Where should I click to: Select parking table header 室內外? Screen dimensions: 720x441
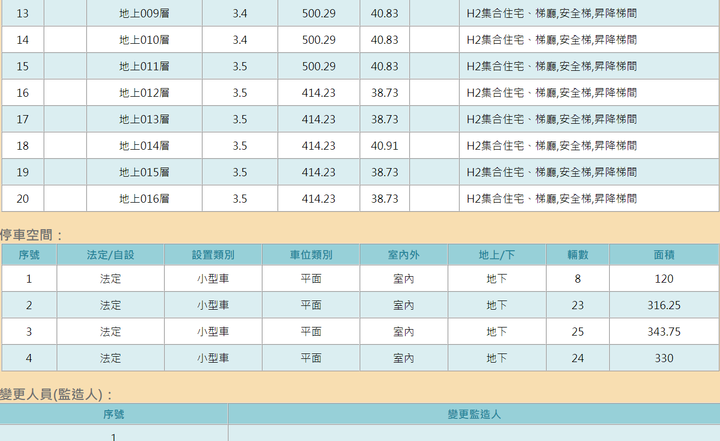(x=404, y=255)
